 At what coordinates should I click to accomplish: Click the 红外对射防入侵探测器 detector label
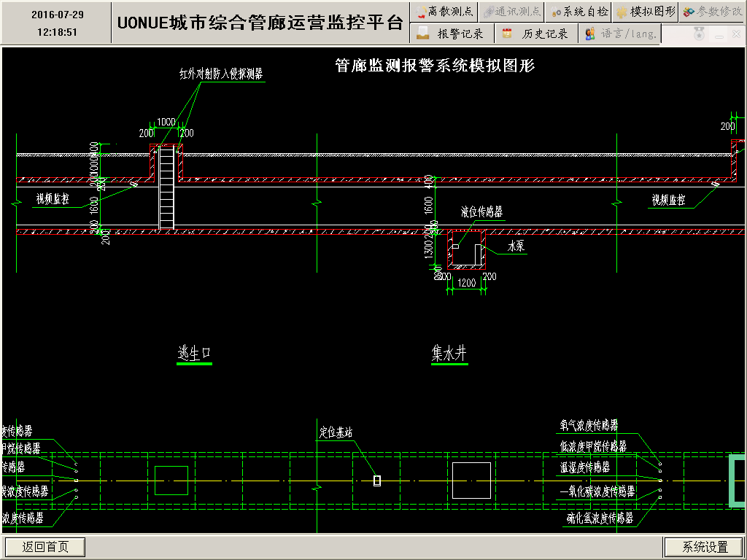click(221, 74)
